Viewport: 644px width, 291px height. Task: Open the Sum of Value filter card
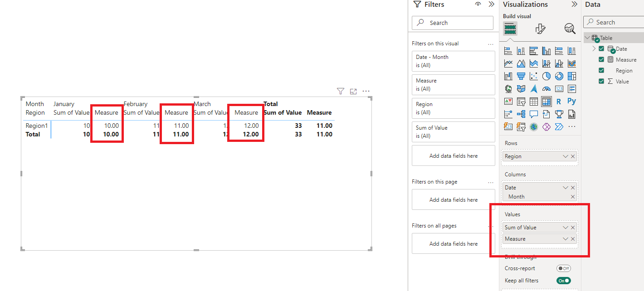tap(453, 131)
